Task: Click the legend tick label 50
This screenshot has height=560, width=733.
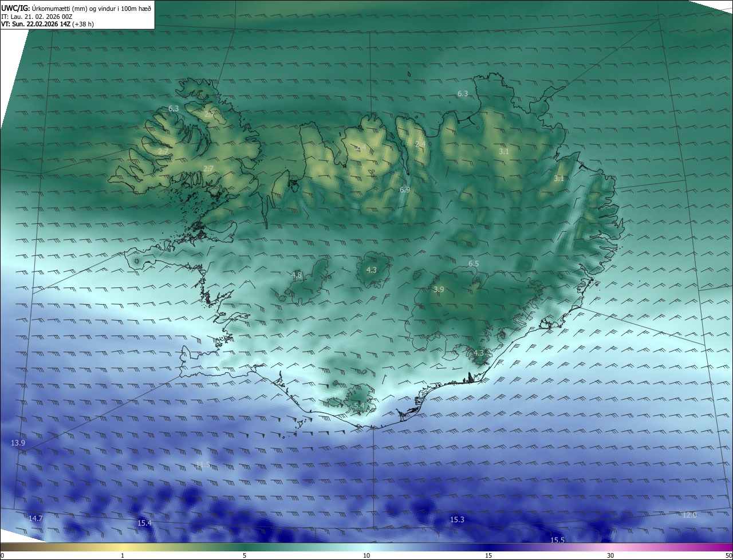Action: click(728, 555)
